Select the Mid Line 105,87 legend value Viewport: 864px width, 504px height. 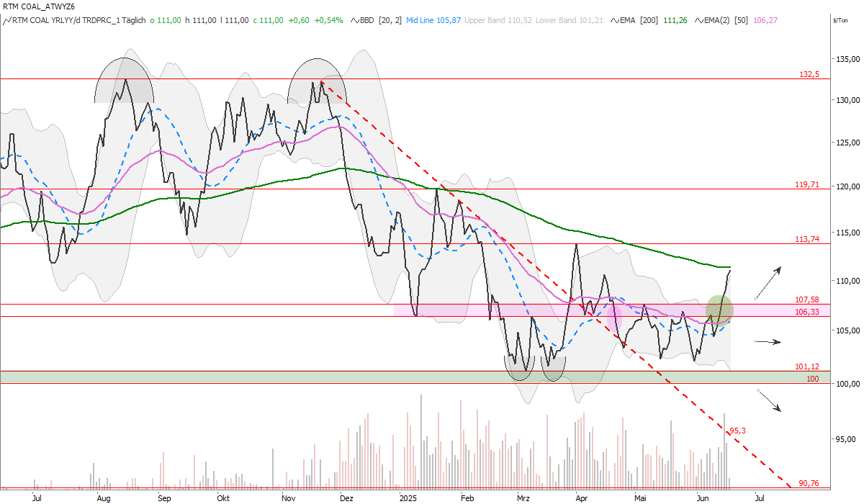tap(433, 20)
